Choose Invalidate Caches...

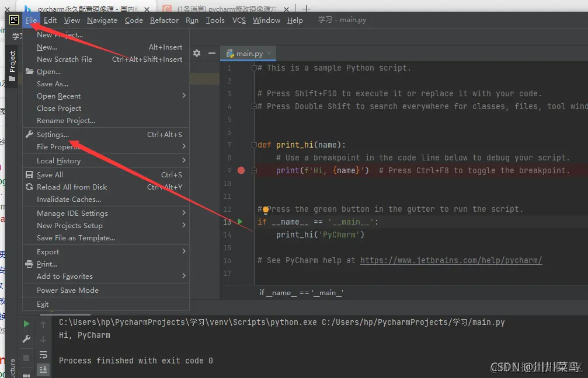coord(106,199)
